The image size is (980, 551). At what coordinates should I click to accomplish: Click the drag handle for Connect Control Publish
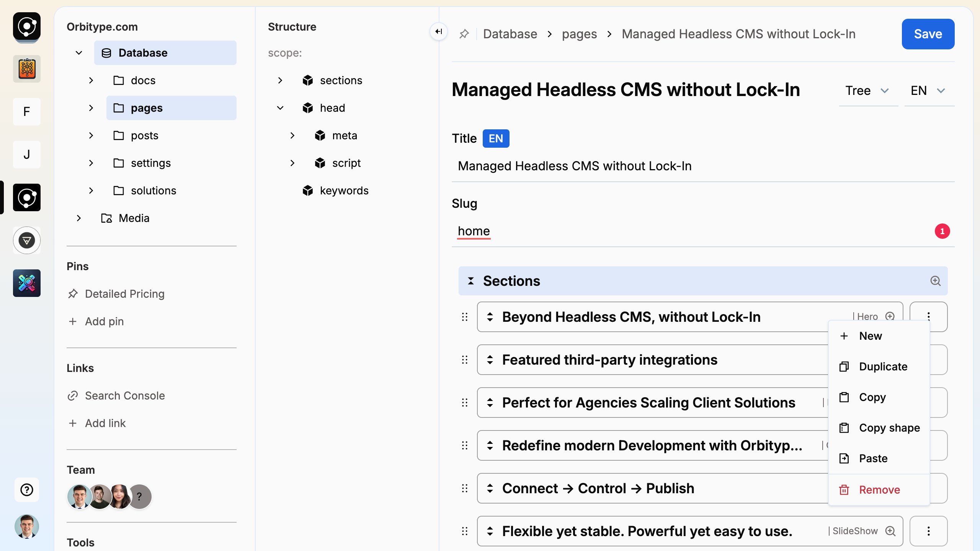(465, 488)
